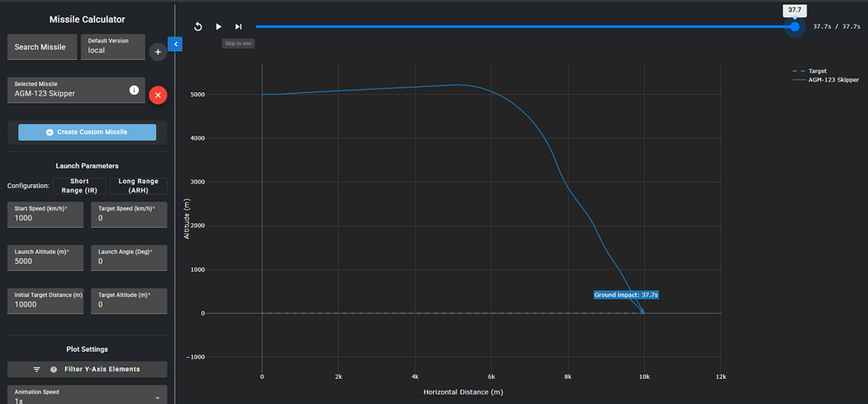The image size is (868, 404).
Task: Click the timeline slider handle at 37.7
Action: coord(794,27)
